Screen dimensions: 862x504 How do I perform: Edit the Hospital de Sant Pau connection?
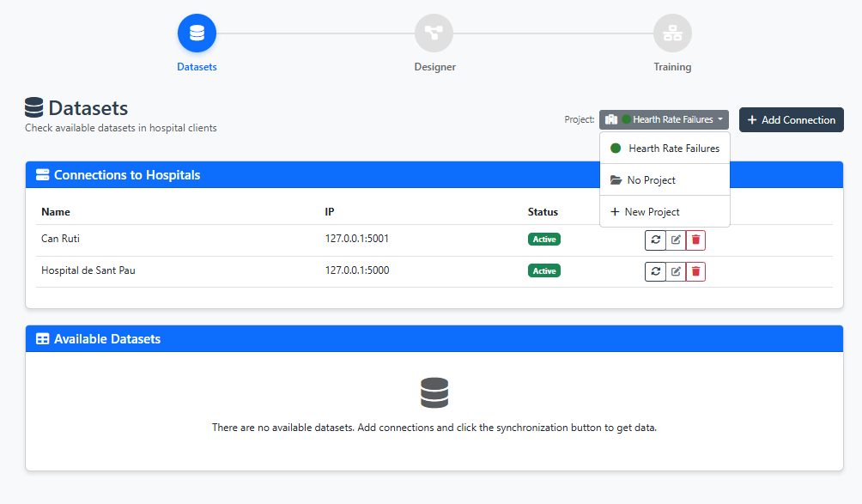(x=675, y=270)
